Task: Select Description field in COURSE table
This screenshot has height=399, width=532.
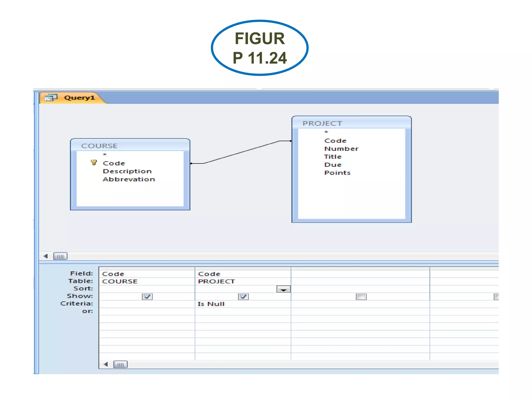Action: (x=127, y=171)
